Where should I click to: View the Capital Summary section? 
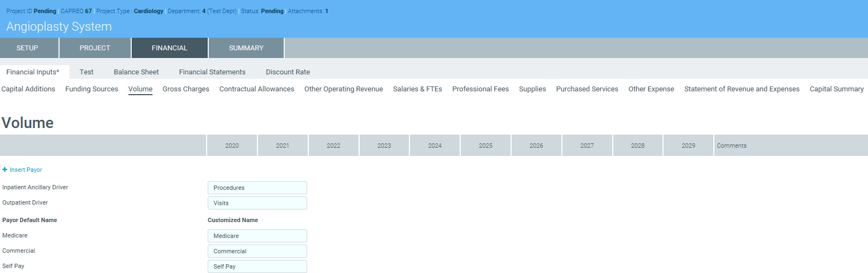(836, 89)
